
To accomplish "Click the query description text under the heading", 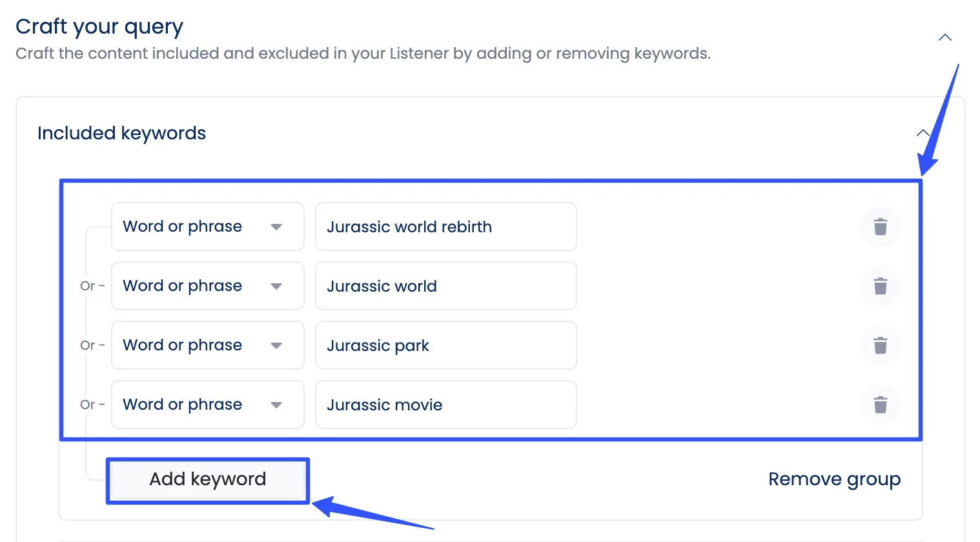I will pos(362,54).
